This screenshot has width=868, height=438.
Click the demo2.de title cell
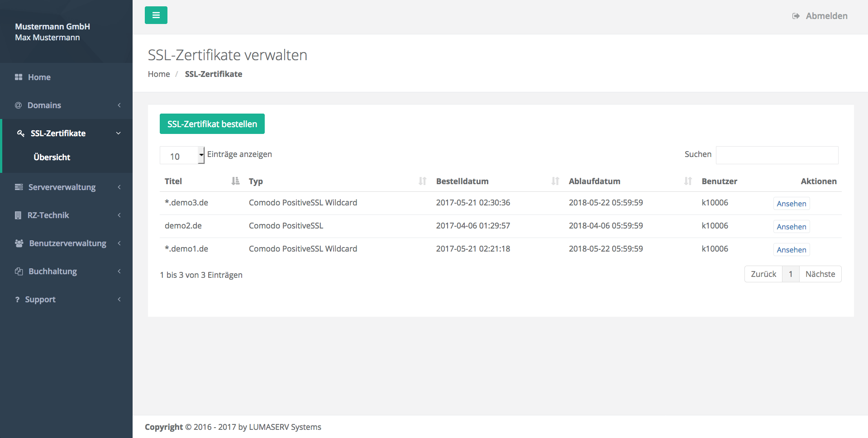(x=183, y=226)
